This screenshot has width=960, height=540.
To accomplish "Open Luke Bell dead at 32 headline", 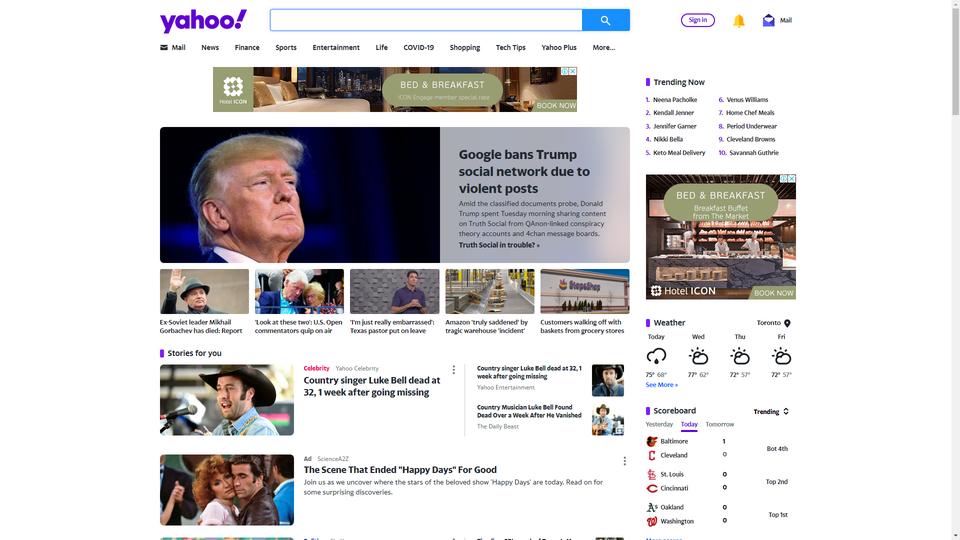I will coord(372,386).
